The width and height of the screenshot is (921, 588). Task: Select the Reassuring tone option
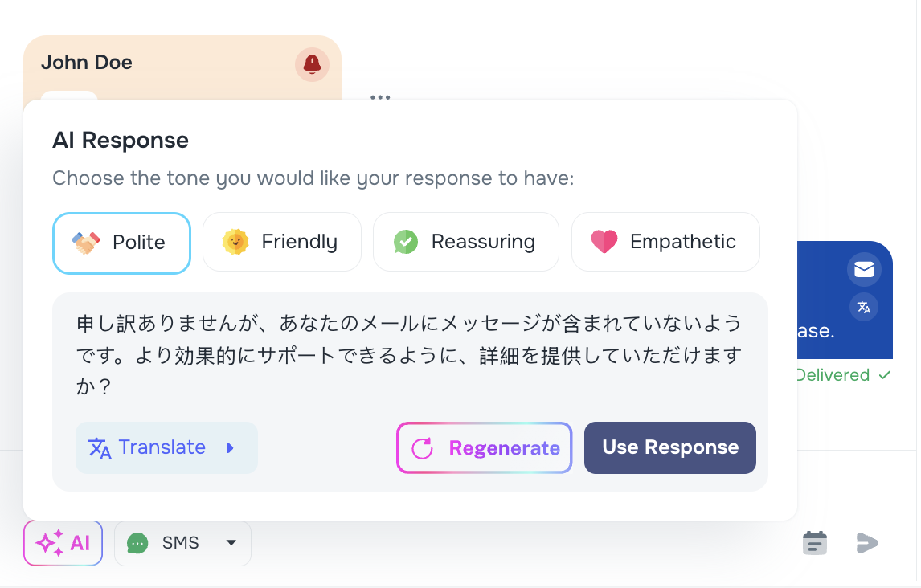pyautogui.click(x=465, y=242)
